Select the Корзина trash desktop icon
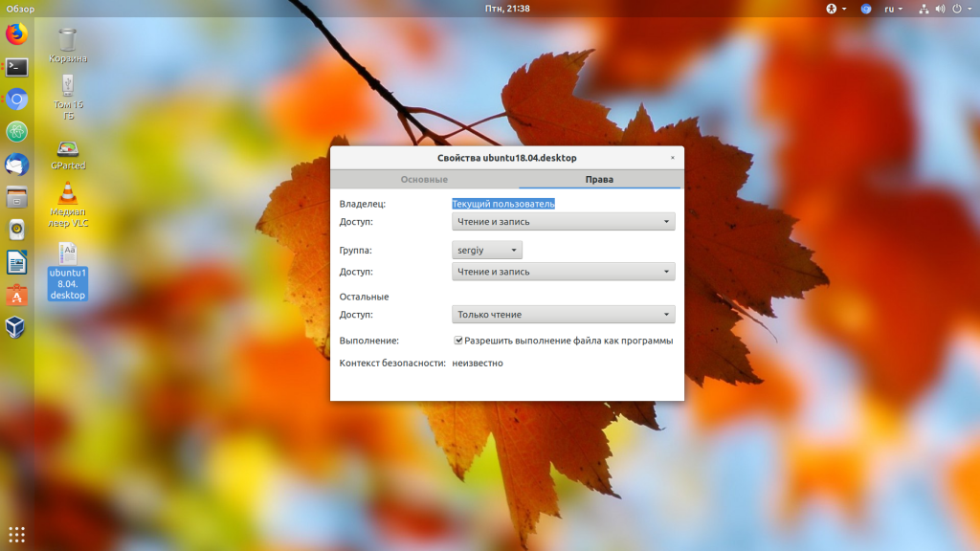 click(67, 45)
